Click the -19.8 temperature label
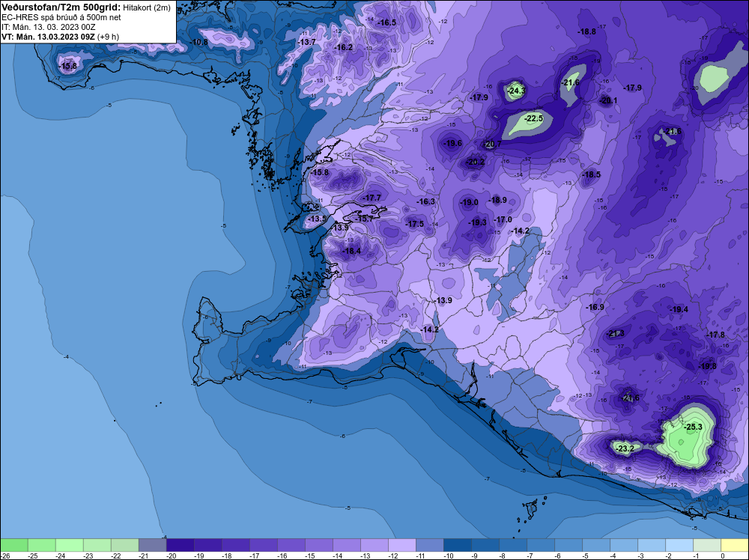Viewport: 749px width, 560px height. tap(708, 367)
